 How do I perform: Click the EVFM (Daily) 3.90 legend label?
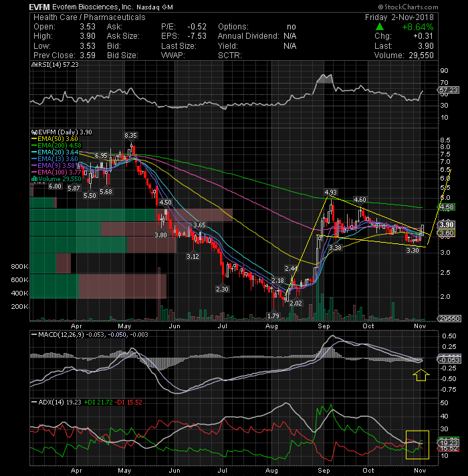(x=62, y=132)
